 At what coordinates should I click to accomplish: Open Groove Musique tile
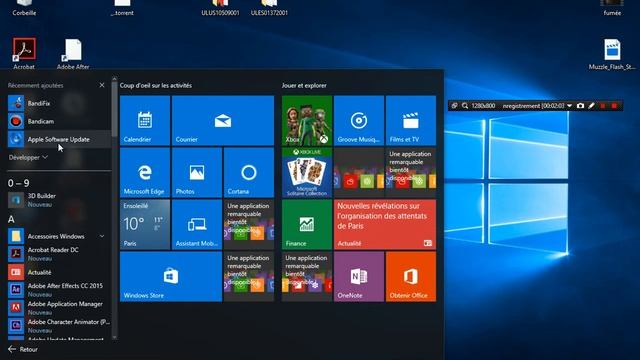click(359, 120)
